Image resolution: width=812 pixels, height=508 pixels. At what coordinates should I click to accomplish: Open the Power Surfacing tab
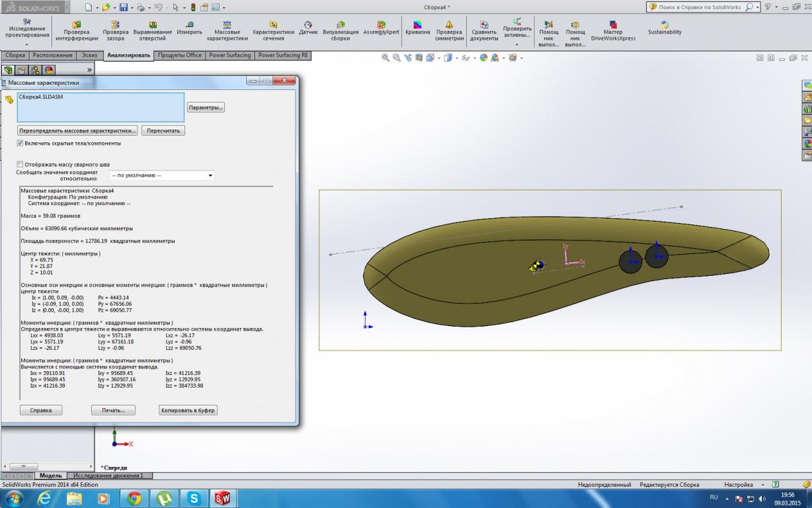tap(229, 56)
